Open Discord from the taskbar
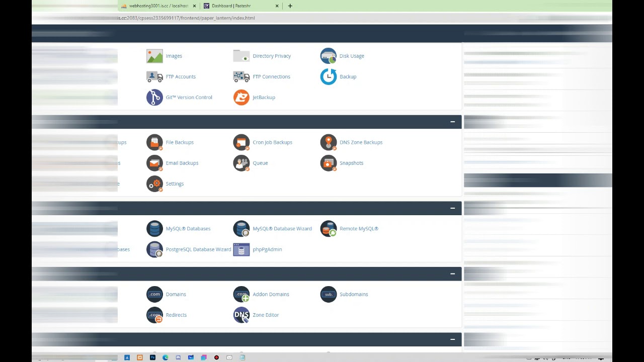Viewport: 644px width, 362px height. (178, 357)
